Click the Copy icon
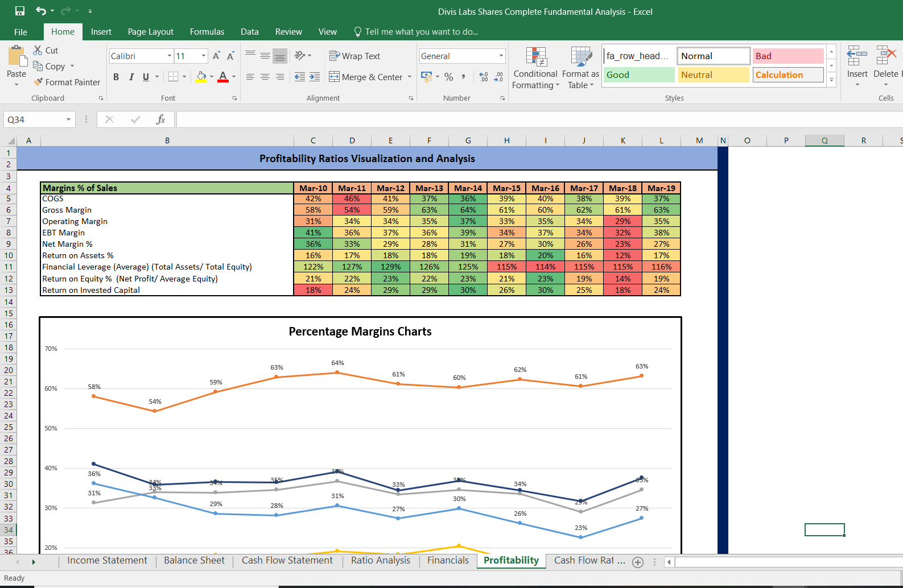The image size is (903, 588). (x=38, y=66)
